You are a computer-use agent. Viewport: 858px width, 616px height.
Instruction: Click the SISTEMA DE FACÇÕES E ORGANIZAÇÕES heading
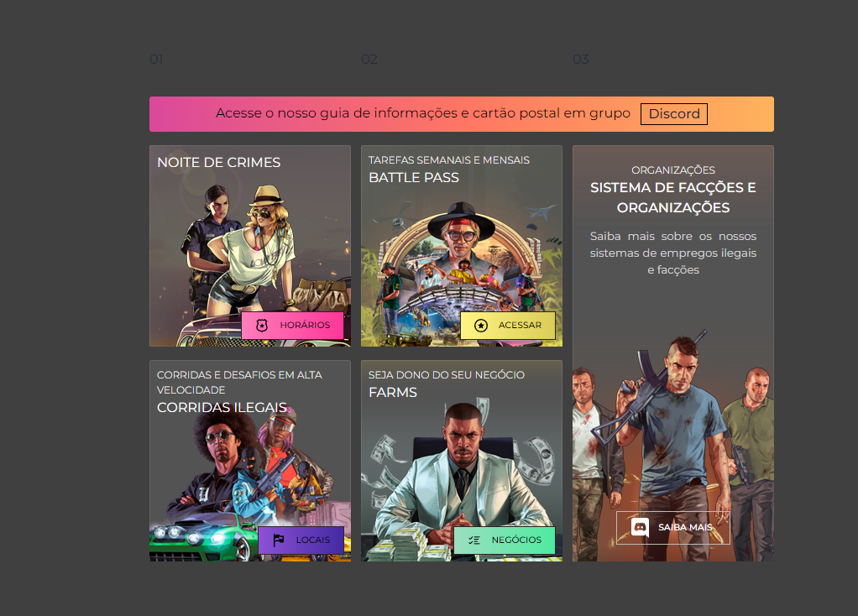pos(673,197)
